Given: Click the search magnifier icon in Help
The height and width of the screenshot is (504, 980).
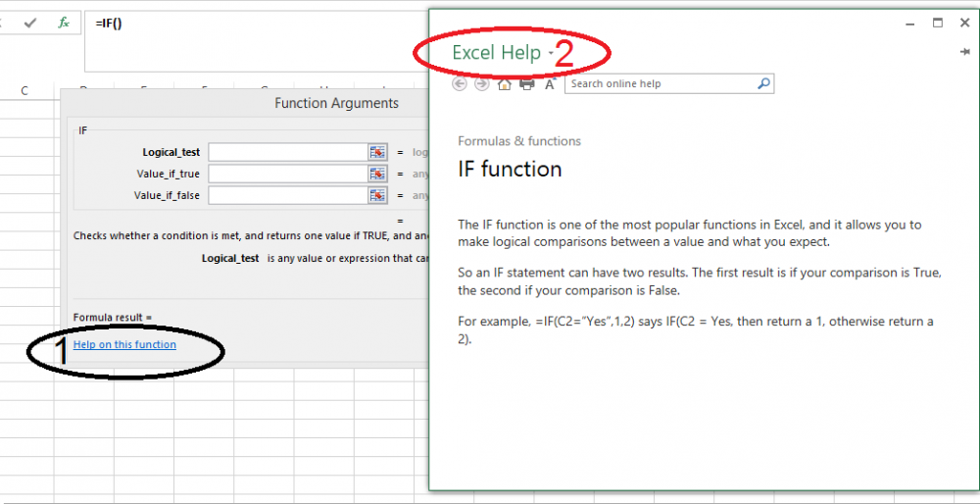Looking at the screenshot, I should [x=764, y=83].
